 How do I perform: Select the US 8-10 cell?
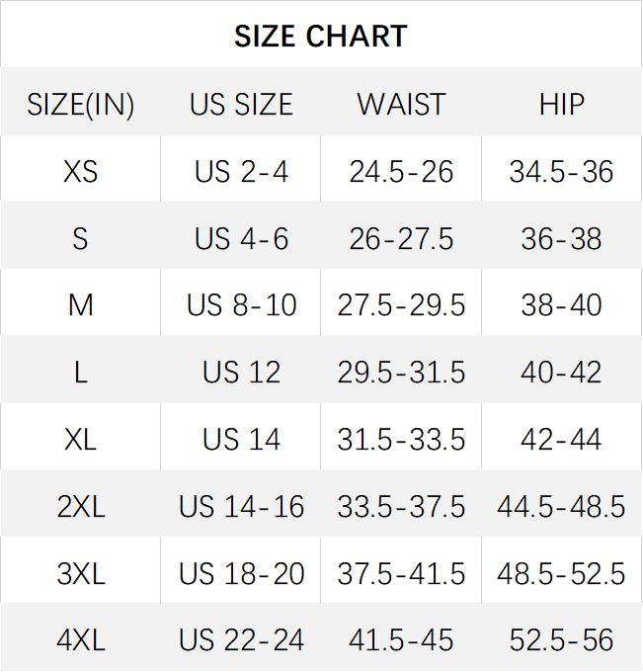[241, 305]
